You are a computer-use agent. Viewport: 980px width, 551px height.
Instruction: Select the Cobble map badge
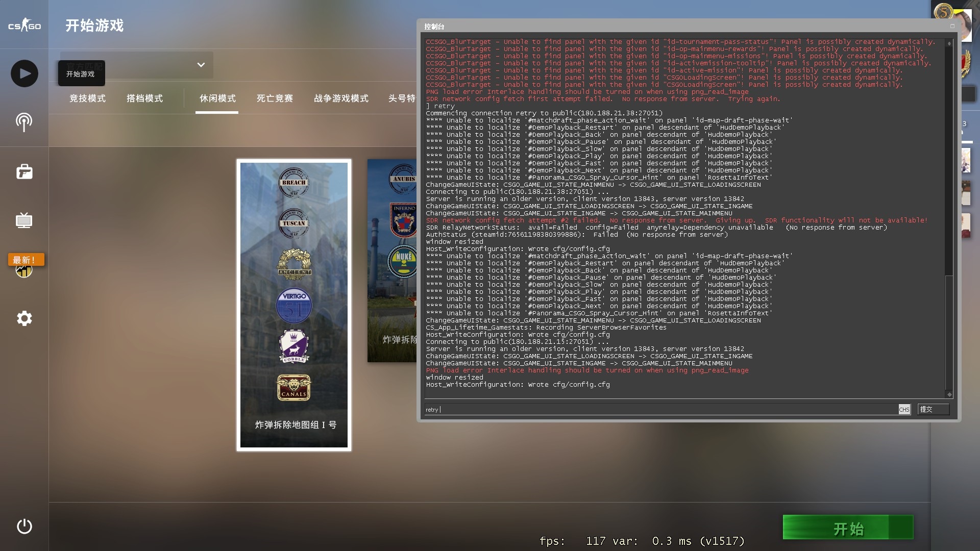pyautogui.click(x=294, y=346)
